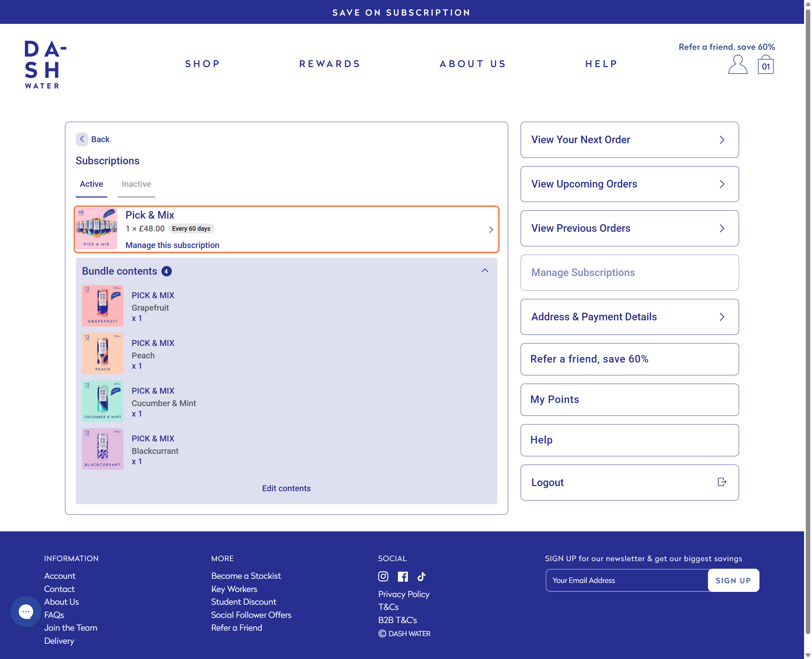Screen dimensions: 812x659
Task: Click the Pick & Mix subscription title
Action: click(x=150, y=215)
